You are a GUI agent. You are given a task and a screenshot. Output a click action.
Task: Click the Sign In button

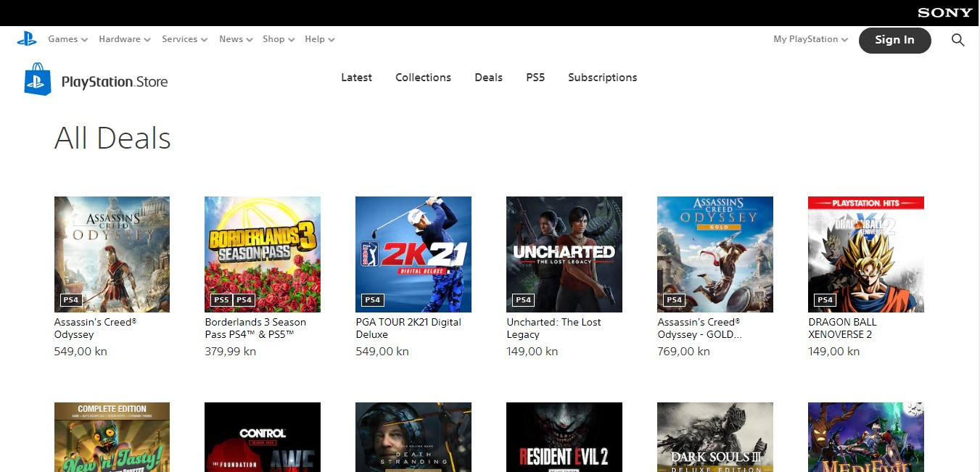point(894,40)
